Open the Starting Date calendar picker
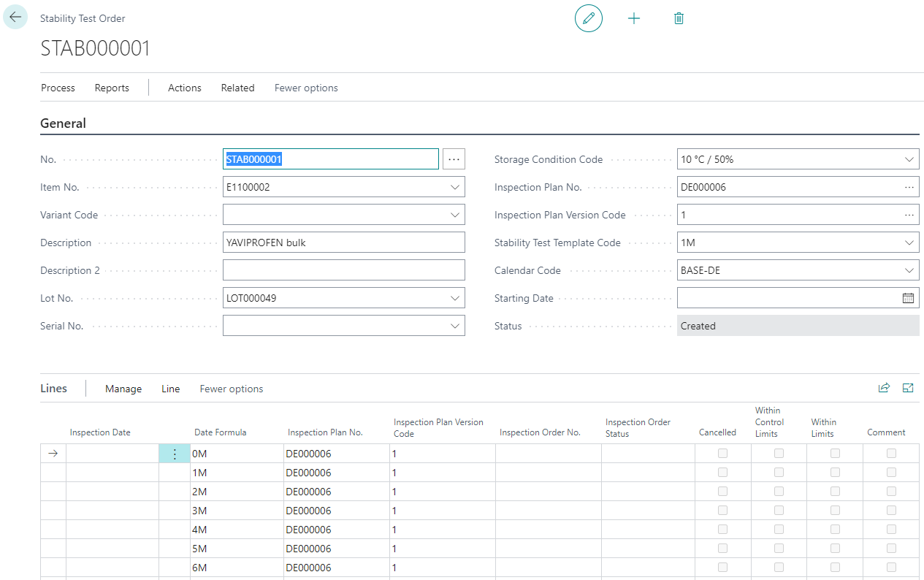This screenshot has height=580, width=924. (x=908, y=298)
